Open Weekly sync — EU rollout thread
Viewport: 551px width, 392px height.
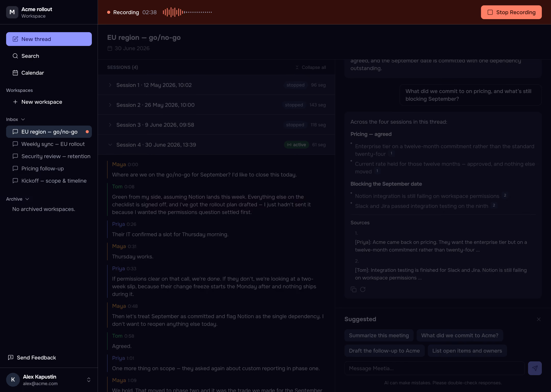pyautogui.click(x=49, y=144)
